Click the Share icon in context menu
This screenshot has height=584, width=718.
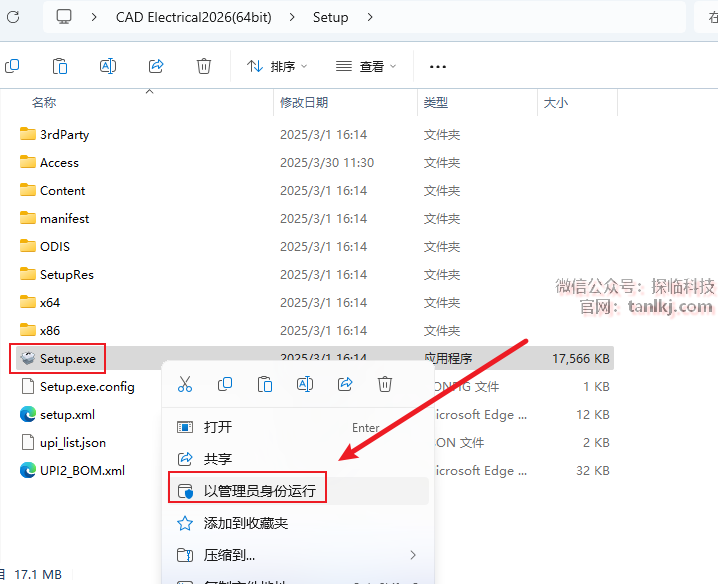click(345, 384)
